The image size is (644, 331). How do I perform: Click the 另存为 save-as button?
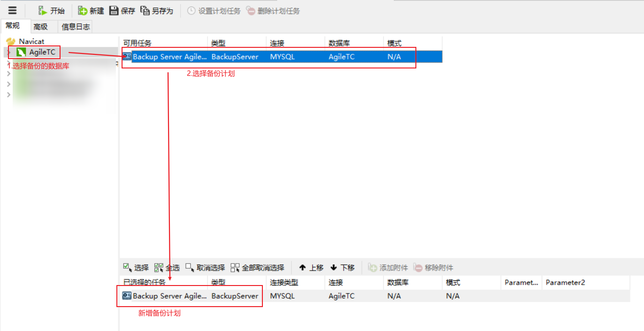(157, 11)
